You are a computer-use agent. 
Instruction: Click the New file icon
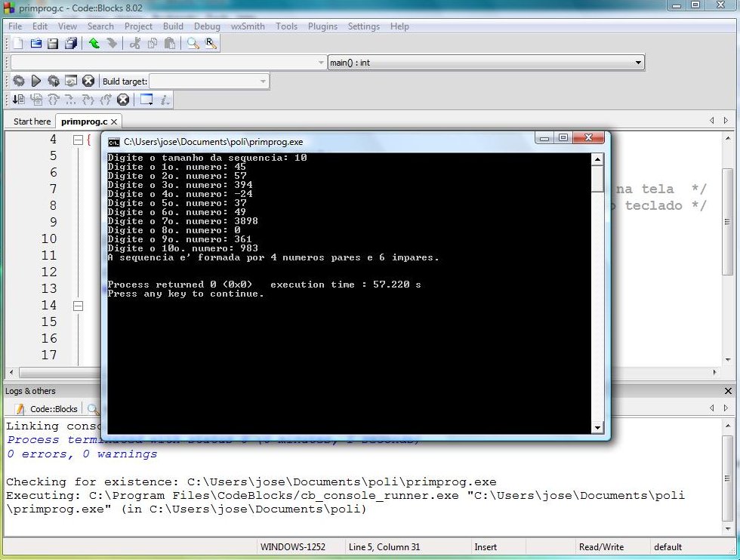(x=18, y=44)
